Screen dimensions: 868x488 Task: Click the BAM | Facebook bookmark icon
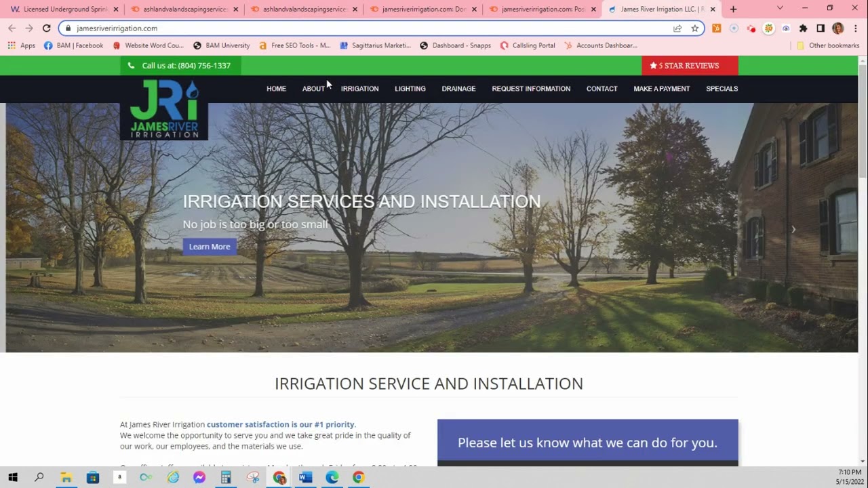(x=47, y=45)
